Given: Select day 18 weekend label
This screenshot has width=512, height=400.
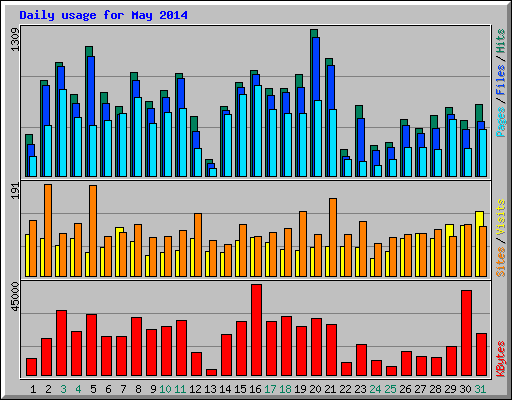Looking at the screenshot, I should pos(285,389).
